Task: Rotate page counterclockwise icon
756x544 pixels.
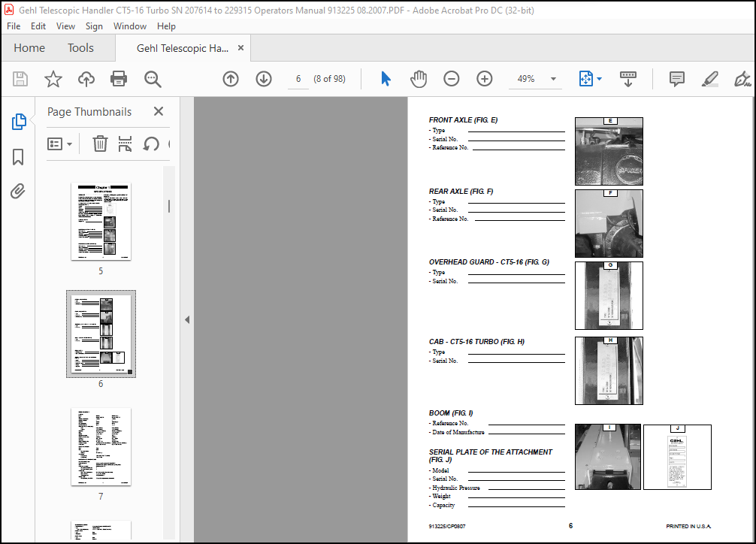Action: [151, 144]
